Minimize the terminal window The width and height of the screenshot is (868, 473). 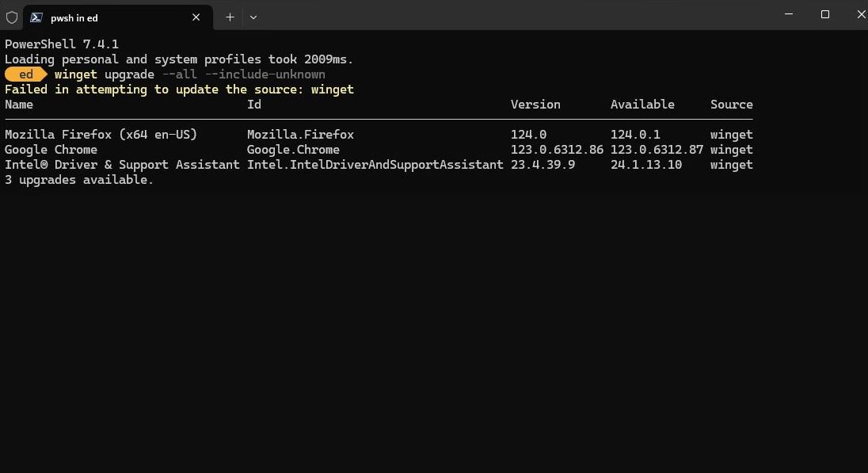tap(788, 14)
